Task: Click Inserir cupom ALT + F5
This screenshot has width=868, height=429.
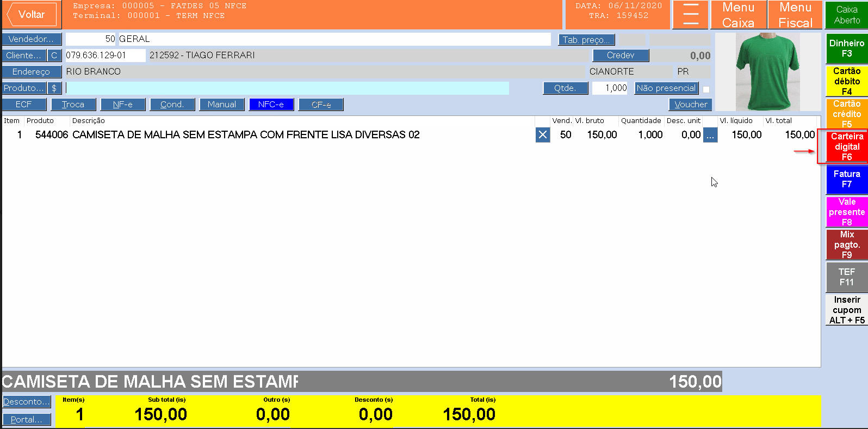Action: click(847, 310)
